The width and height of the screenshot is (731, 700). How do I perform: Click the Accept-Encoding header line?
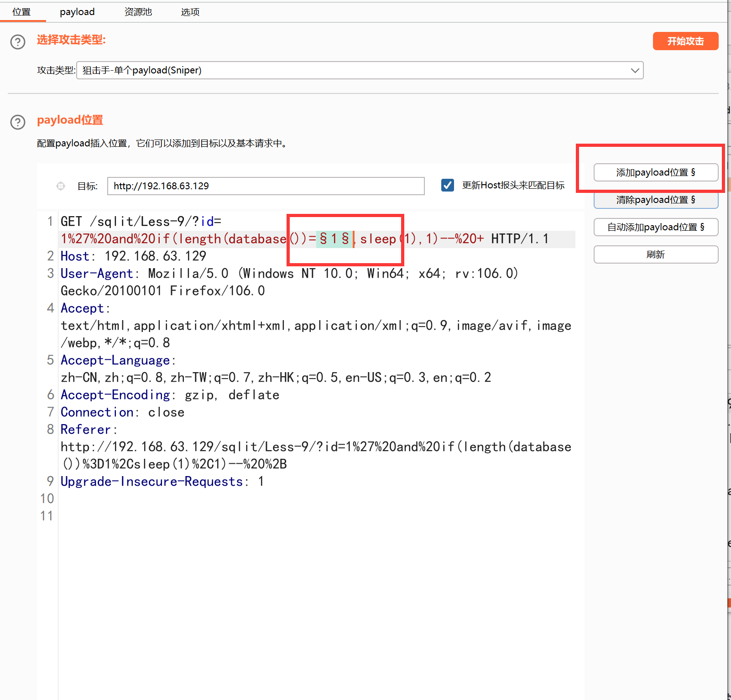pyautogui.click(x=170, y=395)
